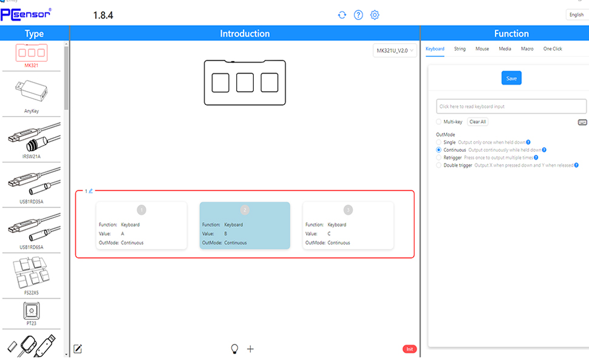Open the virtual keyboard icon
The image size is (589, 364).
pos(582,122)
